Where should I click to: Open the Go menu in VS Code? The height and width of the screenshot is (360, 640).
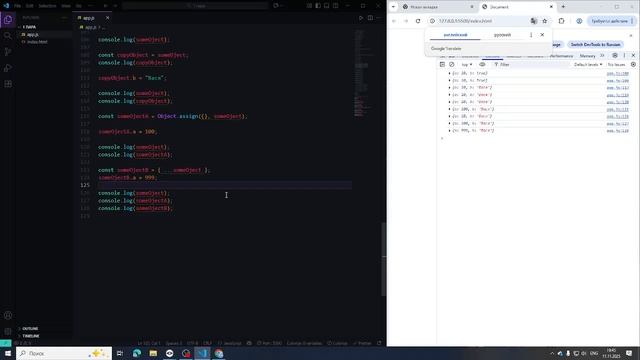click(79, 6)
